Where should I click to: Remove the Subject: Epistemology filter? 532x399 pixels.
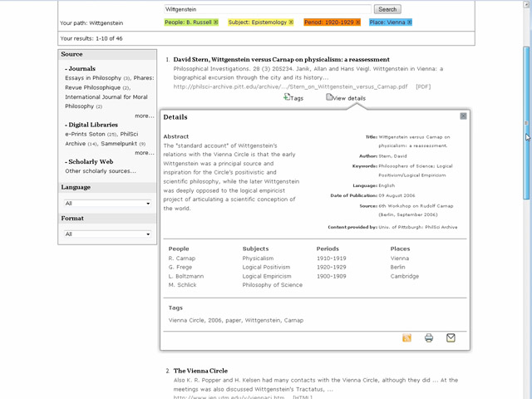pyautogui.click(x=291, y=22)
